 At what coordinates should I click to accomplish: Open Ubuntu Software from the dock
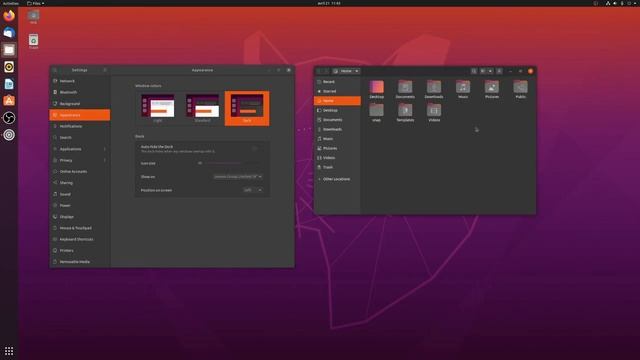pyautogui.click(x=9, y=101)
